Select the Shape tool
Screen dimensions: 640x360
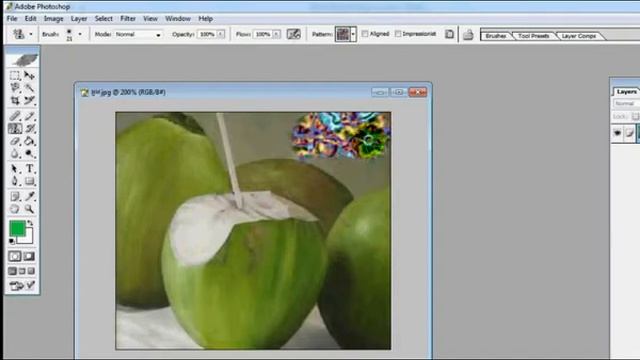pos(29,181)
